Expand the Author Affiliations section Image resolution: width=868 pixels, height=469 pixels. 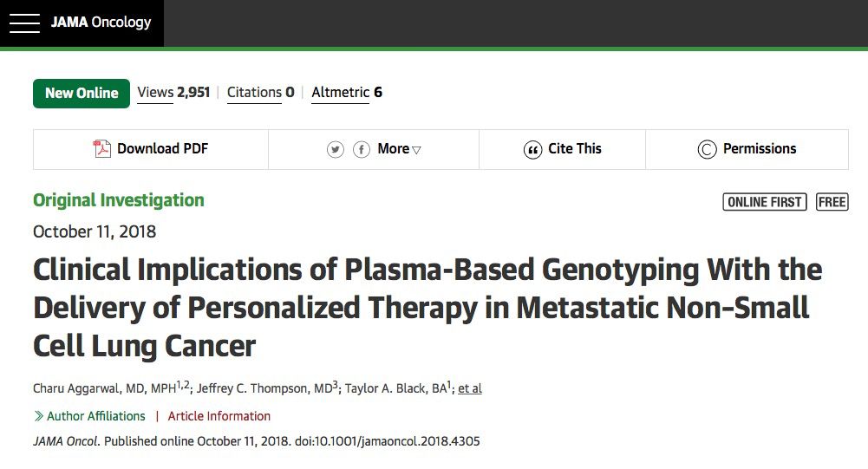click(89, 416)
